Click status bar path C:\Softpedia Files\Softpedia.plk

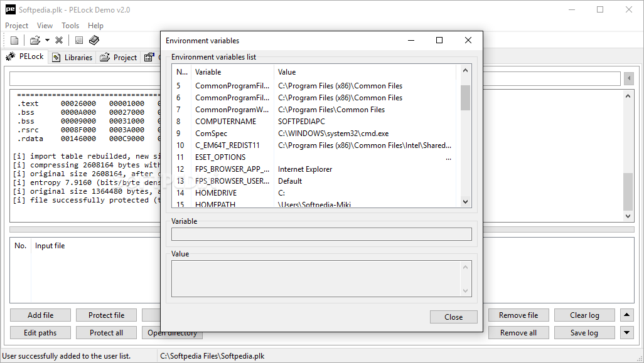(x=212, y=356)
